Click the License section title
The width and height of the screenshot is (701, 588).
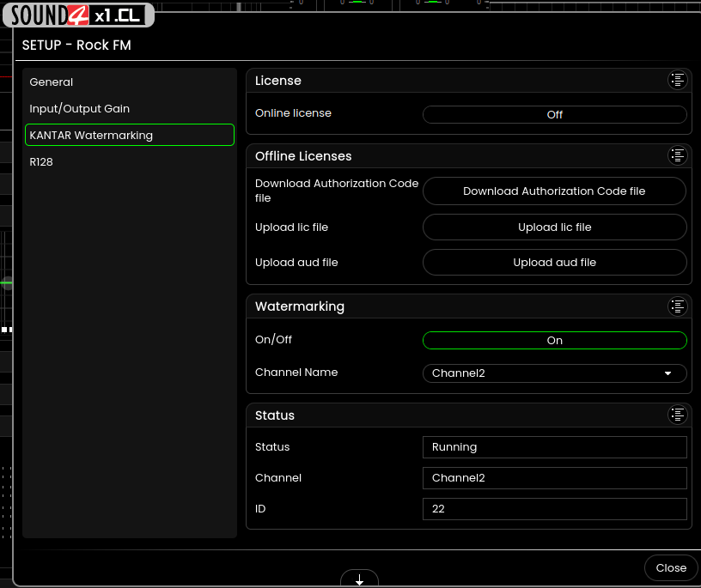(x=278, y=81)
